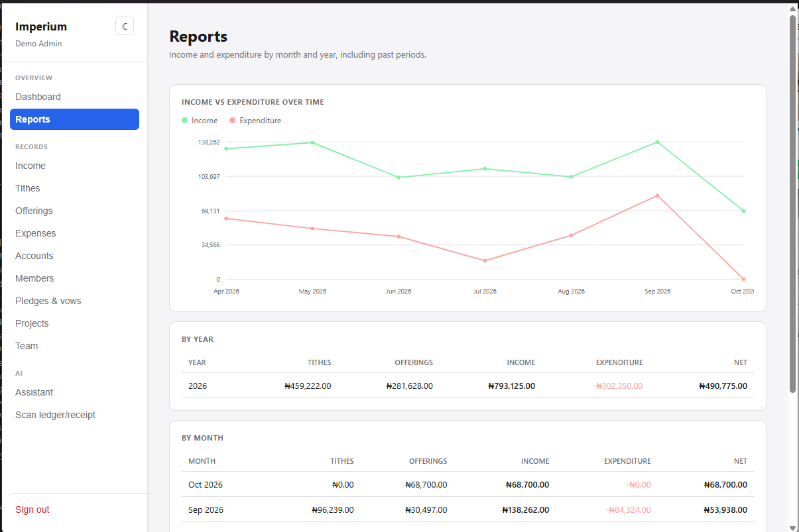Open the Accounts page
This screenshot has width=799, height=532.
[74, 256]
